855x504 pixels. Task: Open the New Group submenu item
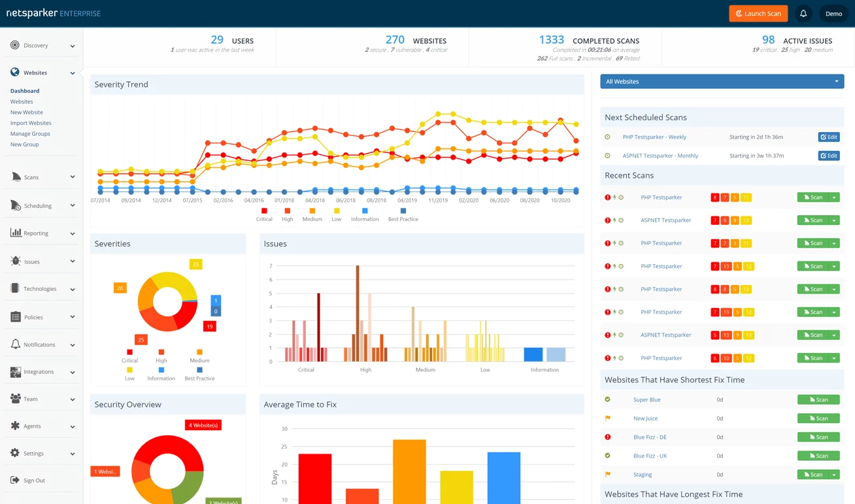25,144
